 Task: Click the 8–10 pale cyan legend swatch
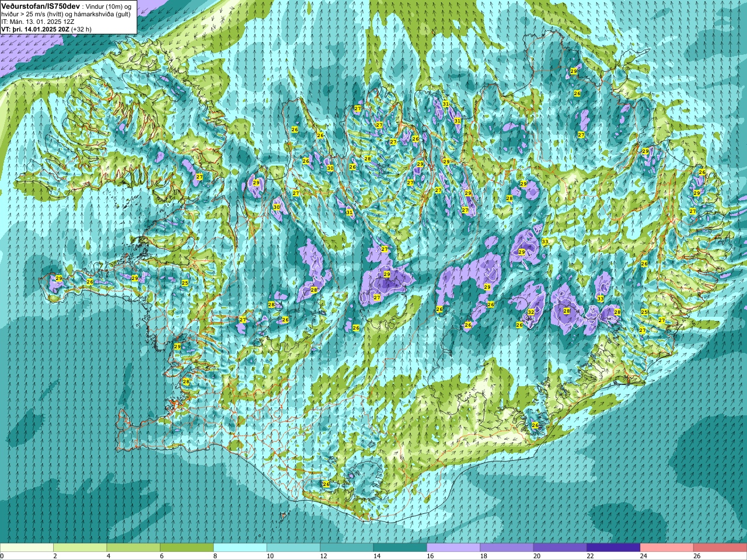tap(240, 548)
